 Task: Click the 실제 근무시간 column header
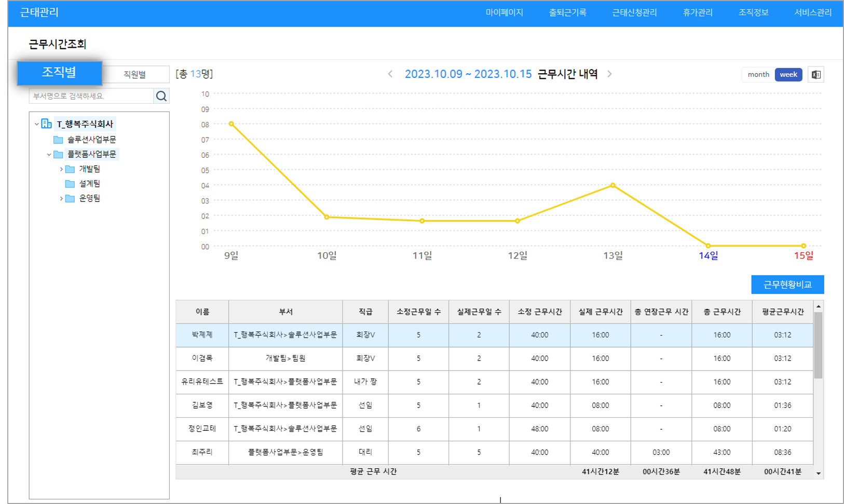click(x=601, y=312)
